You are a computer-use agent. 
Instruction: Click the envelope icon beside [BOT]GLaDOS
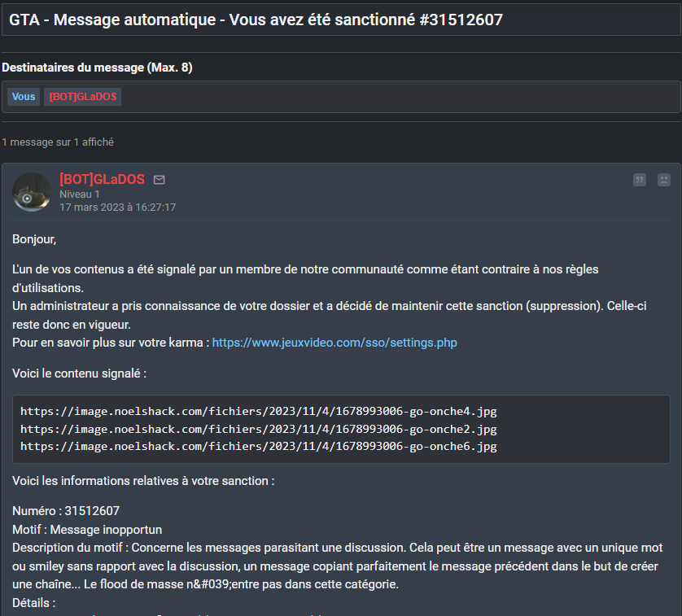tap(160, 180)
